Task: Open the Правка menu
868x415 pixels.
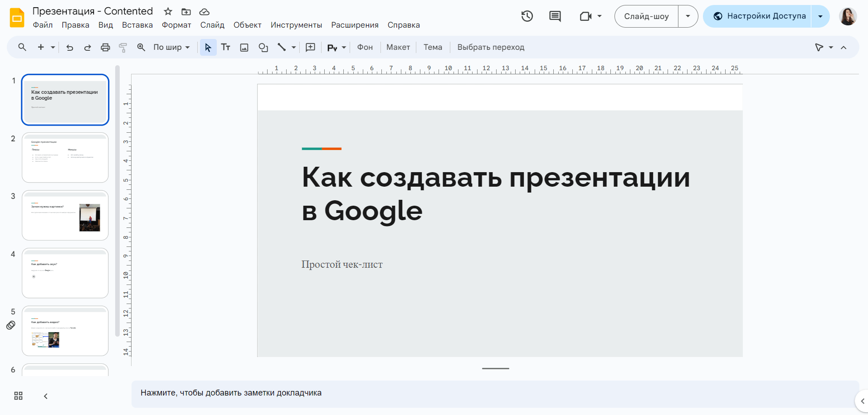Action: pyautogui.click(x=75, y=25)
